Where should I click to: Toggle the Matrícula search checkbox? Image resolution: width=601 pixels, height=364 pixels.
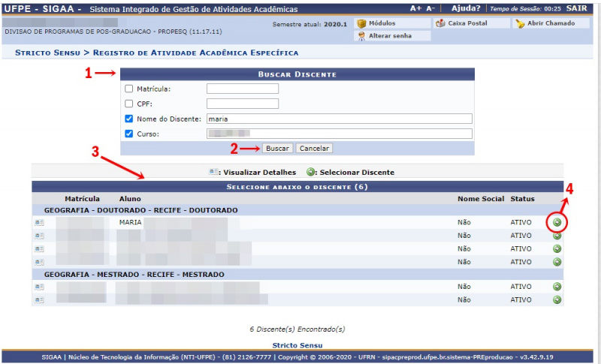click(x=128, y=89)
